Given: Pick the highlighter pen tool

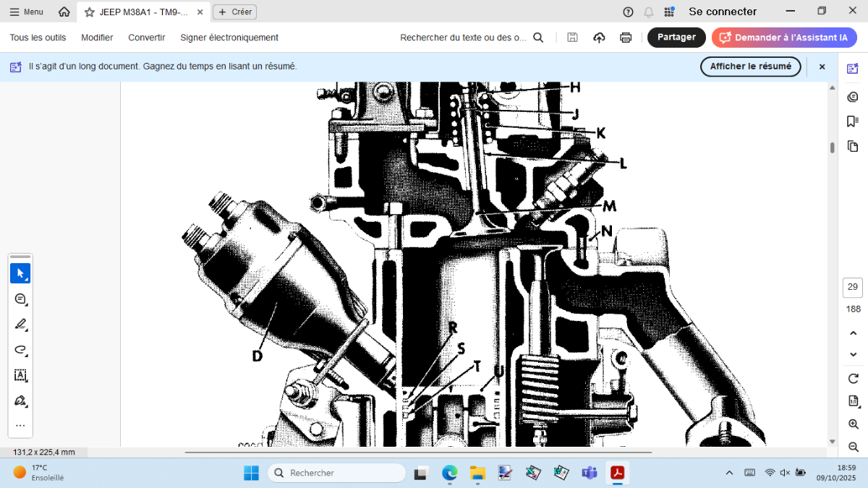Looking at the screenshot, I should tap(20, 325).
